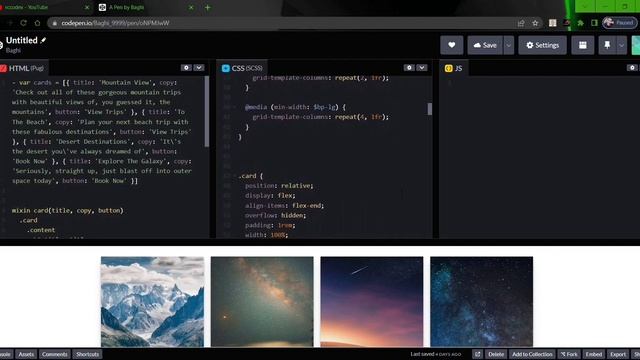Open the Export menu
The image size is (640, 360).
click(x=618, y=354)
